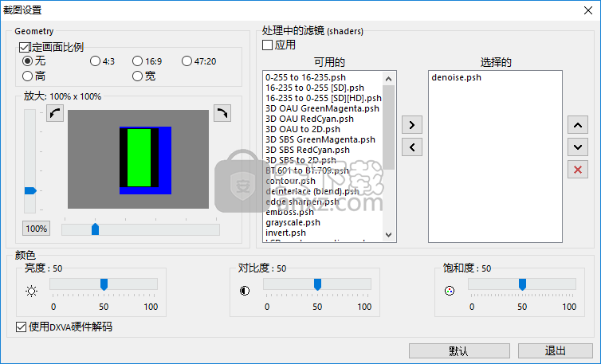601x364 pixels.
Task: Select BT.601 to BT.709.psh
Action: pos(308,170)
